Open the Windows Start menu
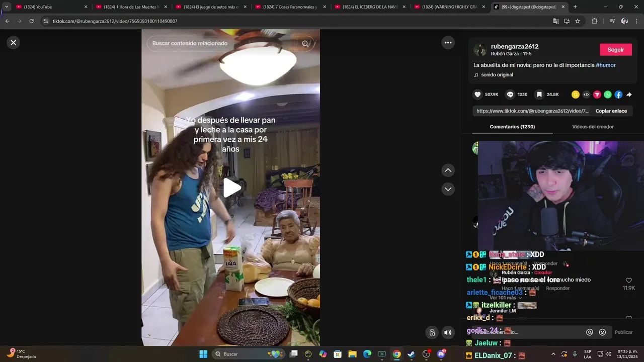Screen dimensions: 644x362 point(203,354)
